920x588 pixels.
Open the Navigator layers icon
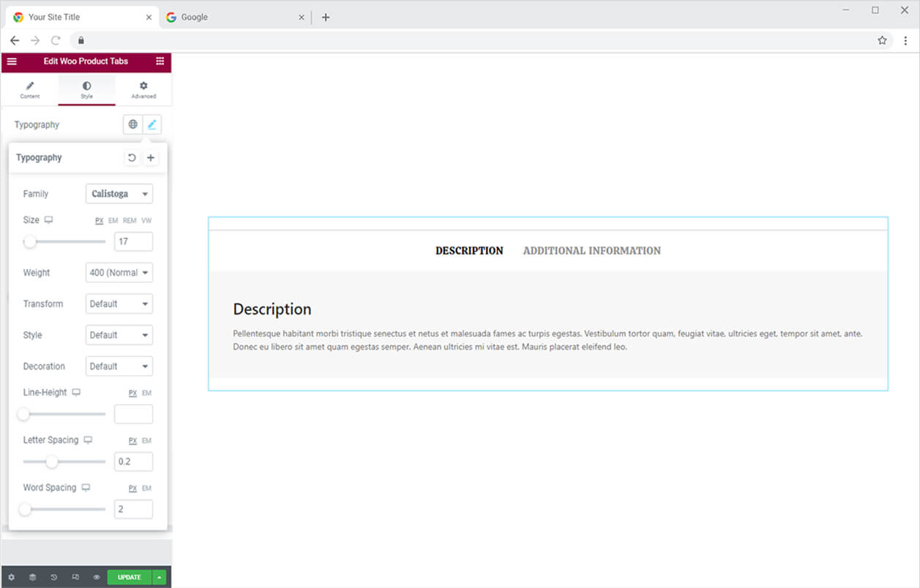32,577
